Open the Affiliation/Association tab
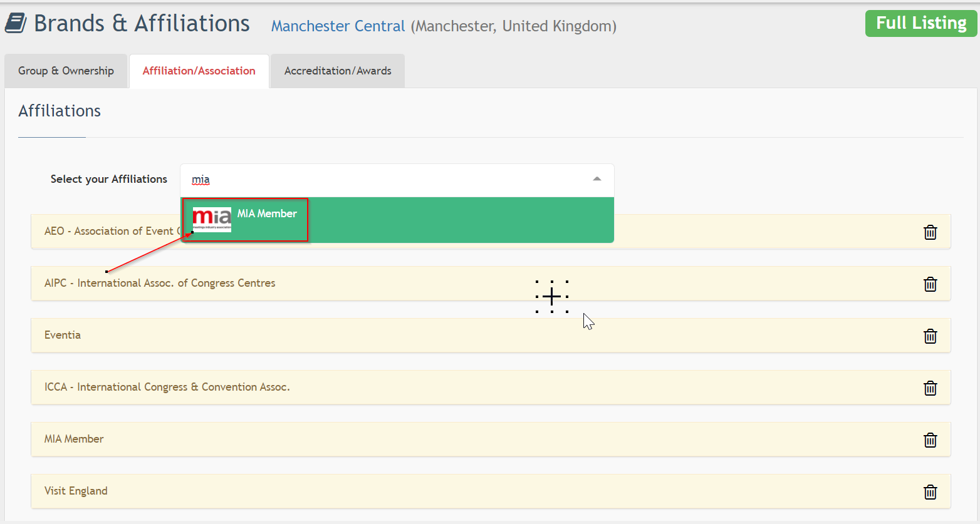 click(199, 71)
